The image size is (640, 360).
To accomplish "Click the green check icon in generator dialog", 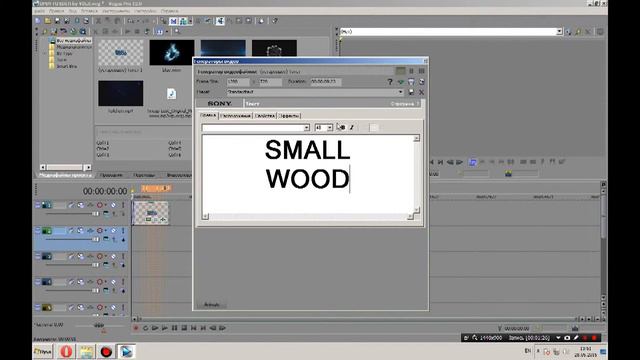I will (x=400, y=82).
